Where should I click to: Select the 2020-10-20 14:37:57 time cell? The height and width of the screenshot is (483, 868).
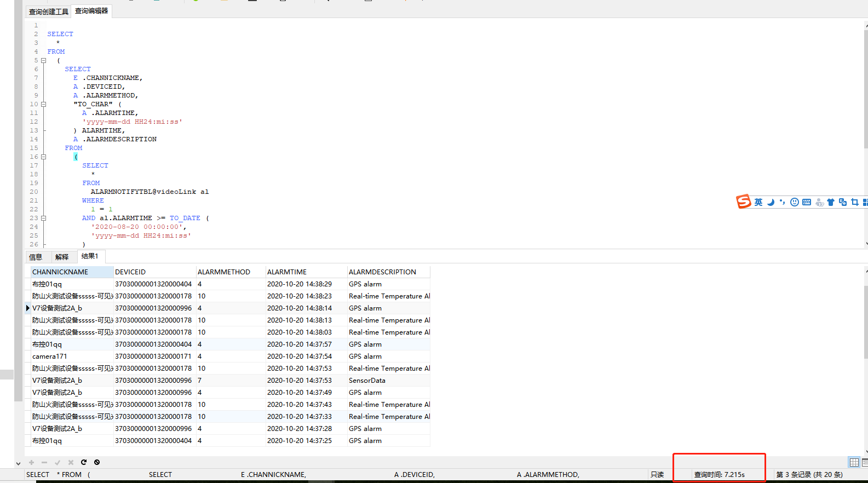click(307, 344)
